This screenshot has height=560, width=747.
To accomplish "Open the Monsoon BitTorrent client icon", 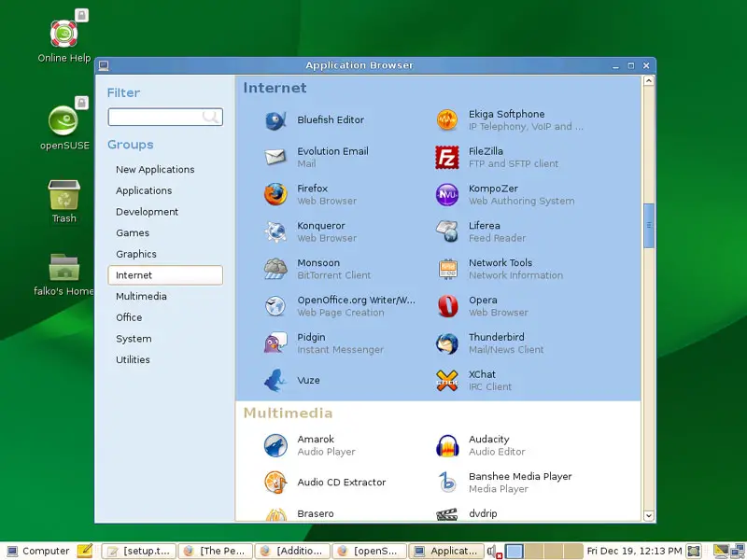I will pos(275,269).
